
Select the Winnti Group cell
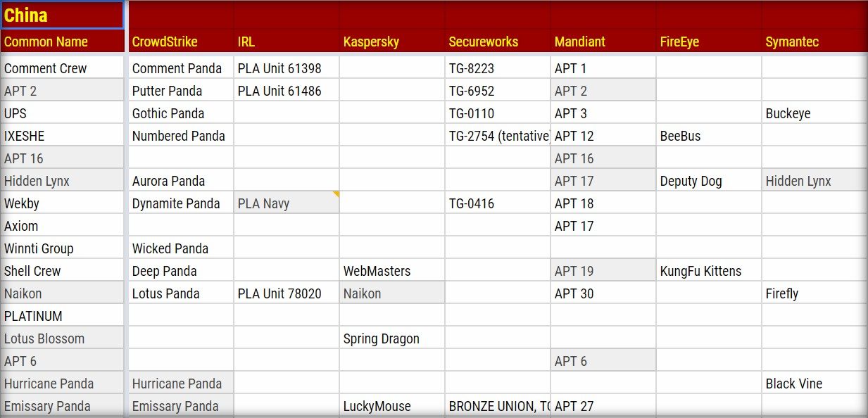point(63,249)
